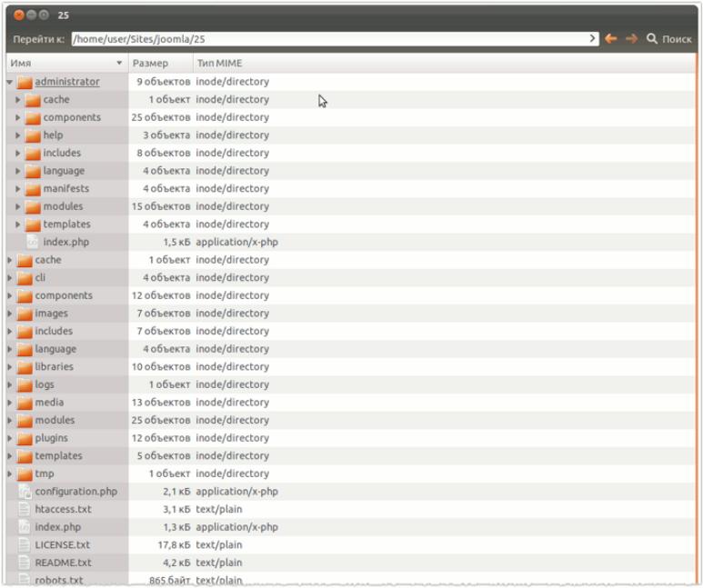Image resolution: width=703 pixels, height=588 pixels.
Task: Click file icon of 1,3 кБ index.php
Action: pyautogui.click(x=25, y=527)
